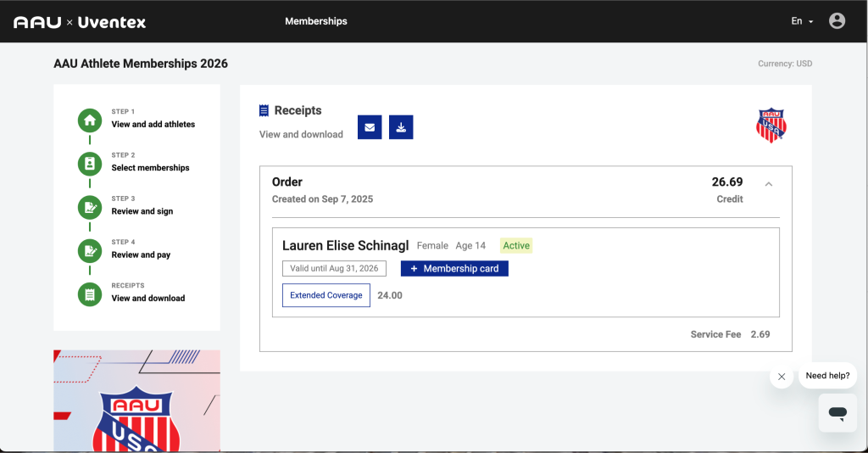
Task: Click the email receipt envelope icon
Action: point(370,127)
